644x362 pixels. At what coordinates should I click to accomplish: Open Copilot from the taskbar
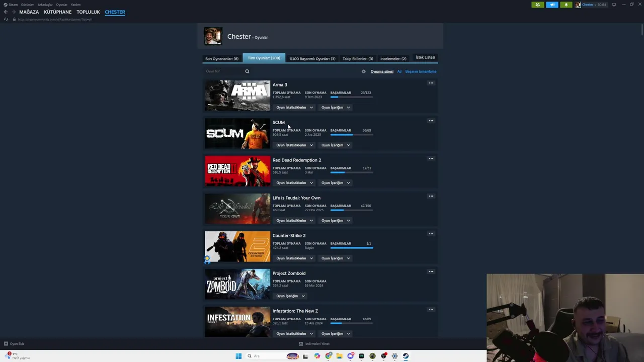coord(317,356)
